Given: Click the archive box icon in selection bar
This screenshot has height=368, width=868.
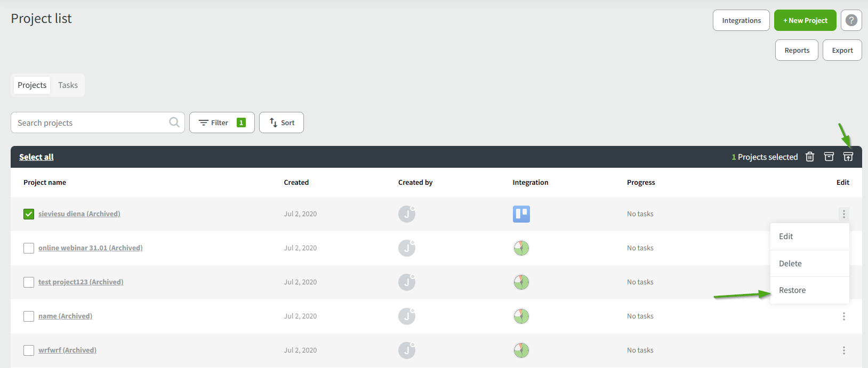Looking at the screenshot, I should (829, 157).
